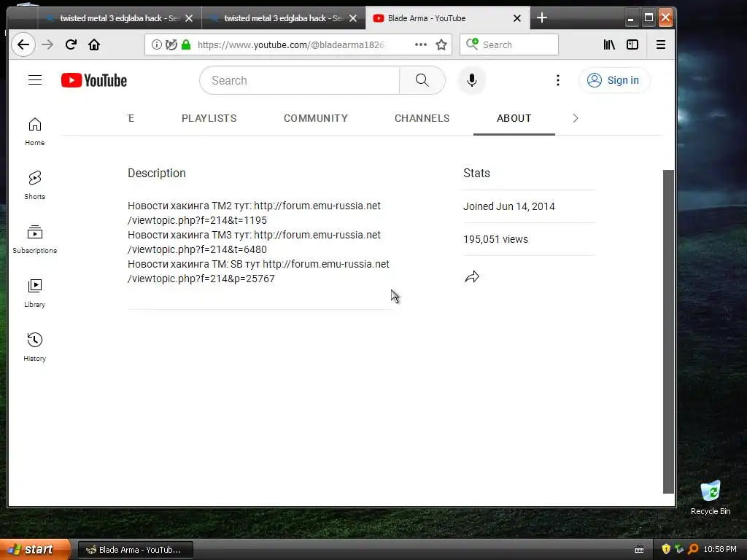Click the '195,051 views' text

495,239
